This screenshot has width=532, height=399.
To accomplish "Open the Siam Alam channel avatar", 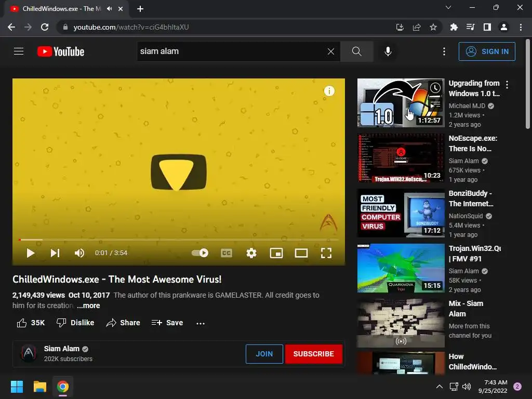I will (29, 353).
